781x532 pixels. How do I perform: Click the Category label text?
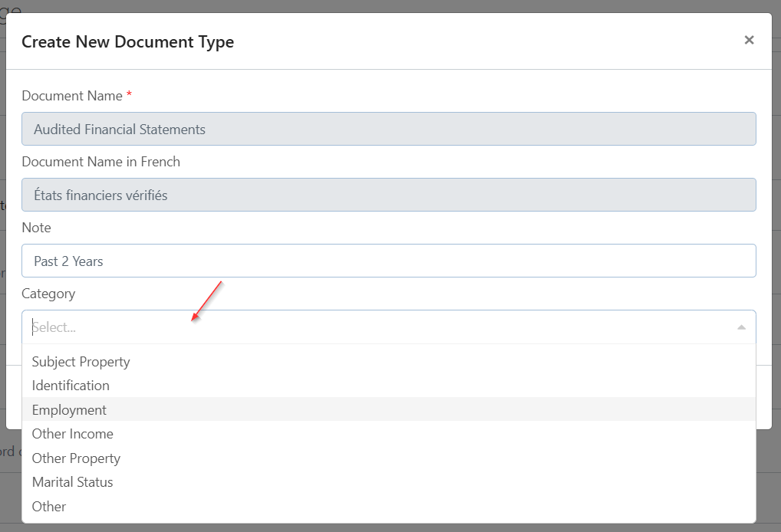tap(48, 294)
